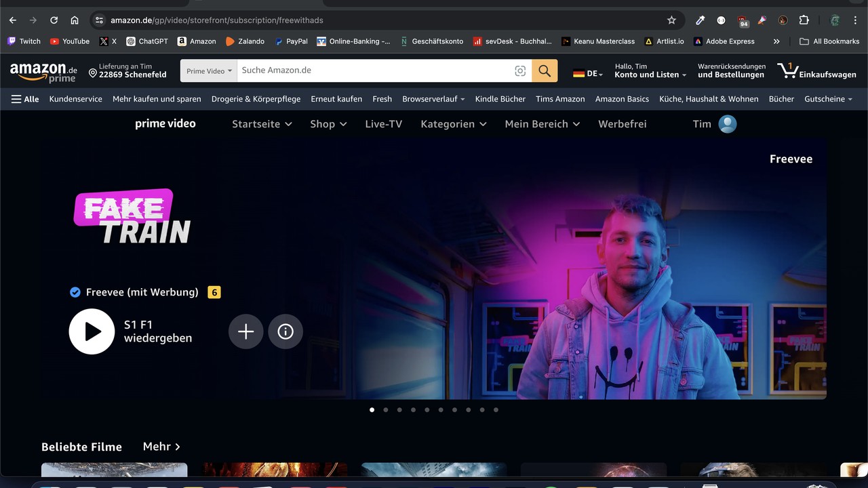Select the last carousel dot

pos(496,409)
